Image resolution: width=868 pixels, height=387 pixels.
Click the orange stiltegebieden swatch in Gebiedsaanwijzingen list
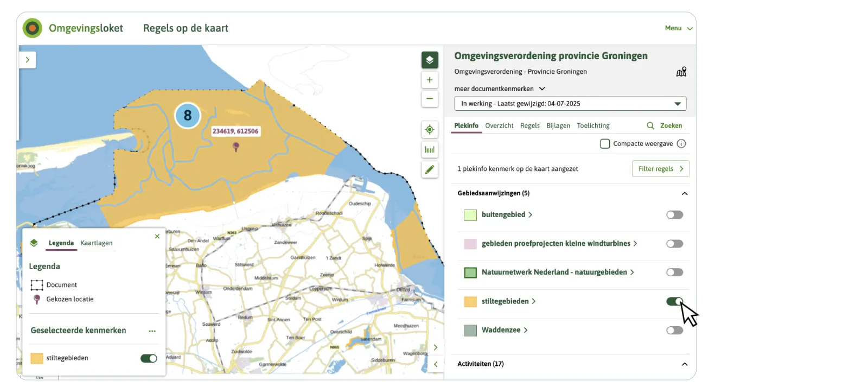click(470, 301)
